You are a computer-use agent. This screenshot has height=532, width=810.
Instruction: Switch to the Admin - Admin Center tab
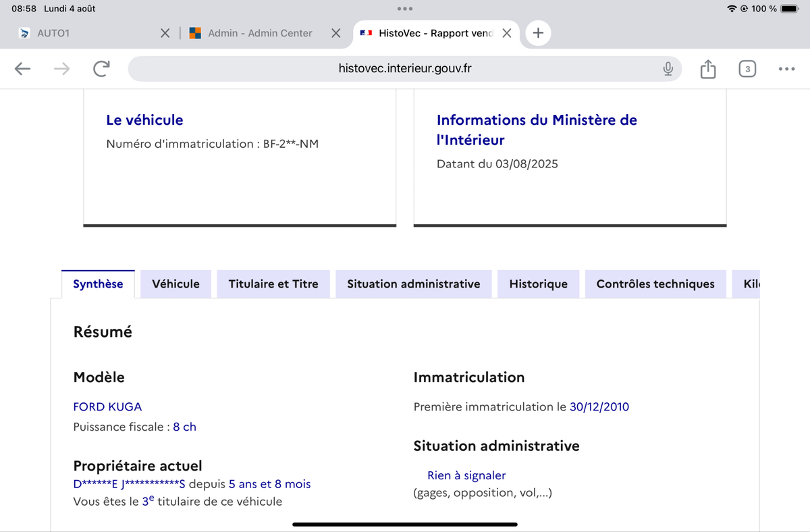point(265,33)
